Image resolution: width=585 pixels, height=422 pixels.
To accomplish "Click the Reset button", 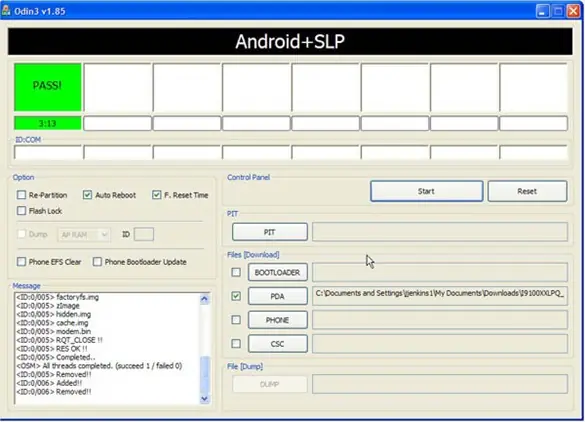I will point(527,191).
